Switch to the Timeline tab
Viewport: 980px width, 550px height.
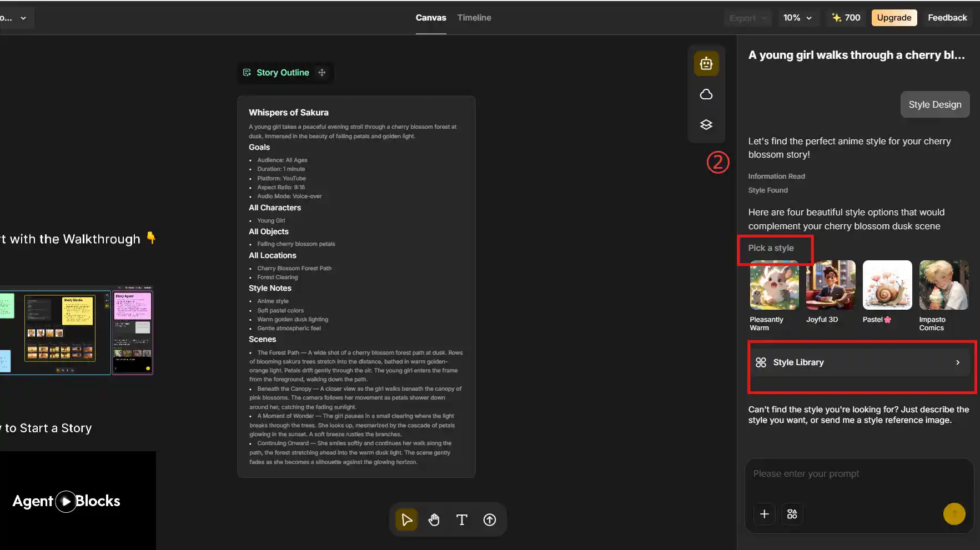pyautogui.click(x=474, y=18)
